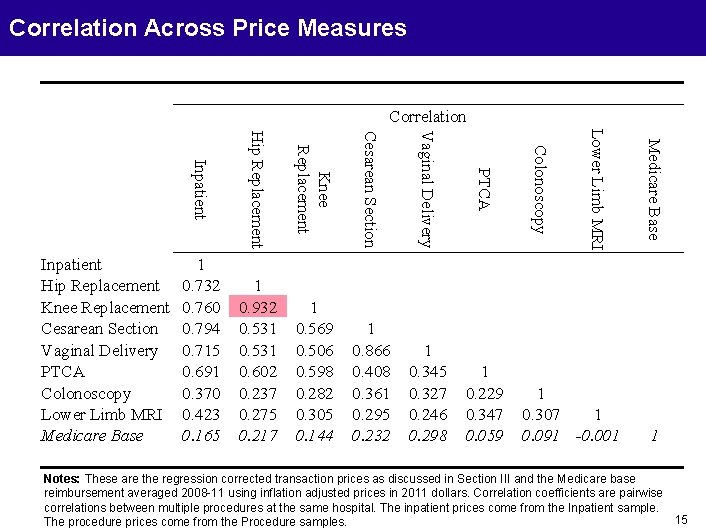
Task: Click the rotated 'Medicare Base' column header
Action: pos(653,189)
